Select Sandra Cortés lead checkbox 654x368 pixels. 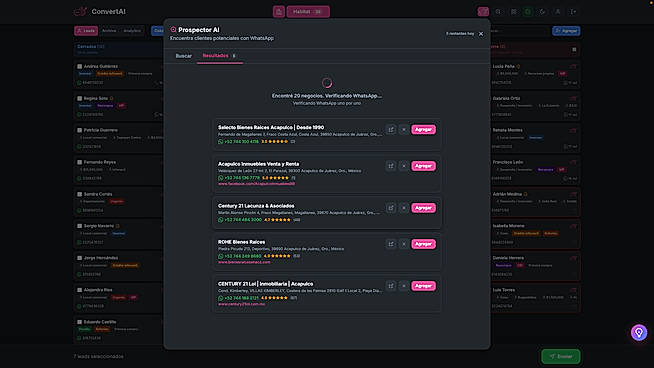point(79,194)
